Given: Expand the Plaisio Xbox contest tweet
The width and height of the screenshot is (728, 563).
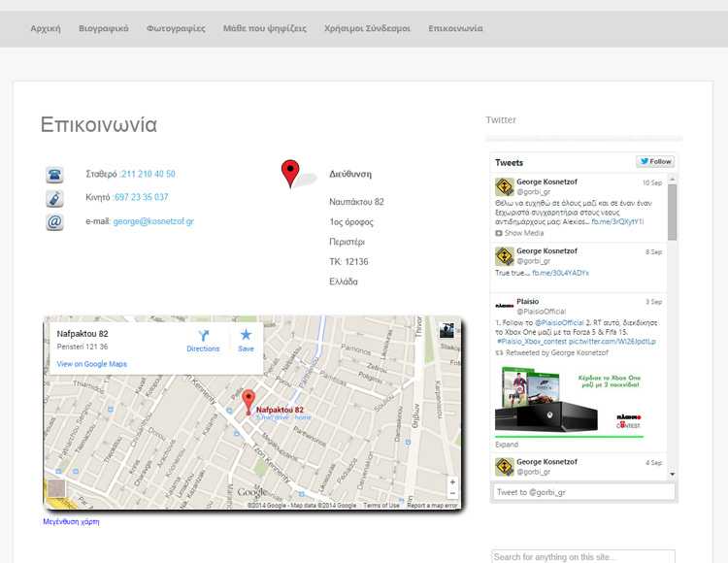Looking at the screenshot, I should coord(506,445).
